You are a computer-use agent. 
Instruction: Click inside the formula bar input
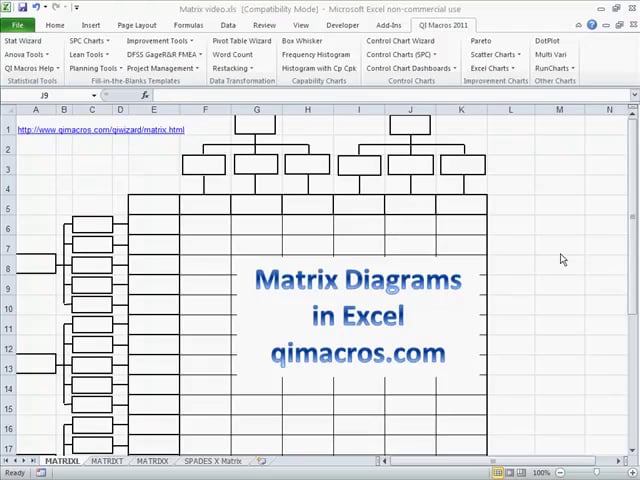click(x=392, y=95)
